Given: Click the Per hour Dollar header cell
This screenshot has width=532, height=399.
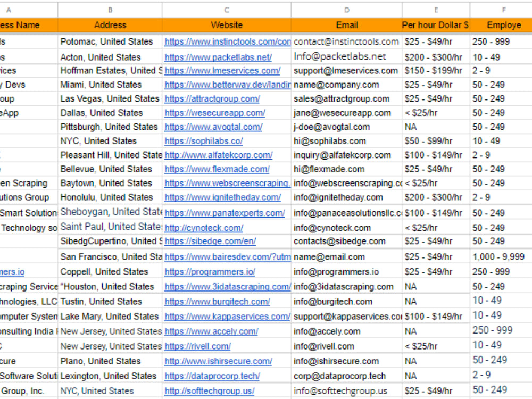Looking at the screenshot, I should pyautogui.click(x=436, y=25).
